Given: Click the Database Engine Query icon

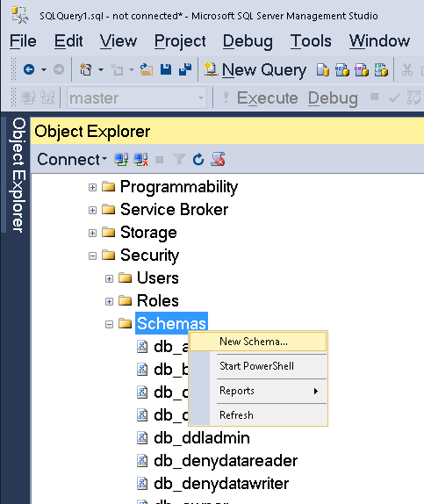Looking at the screenshot, I should click(x=323, y=69).
